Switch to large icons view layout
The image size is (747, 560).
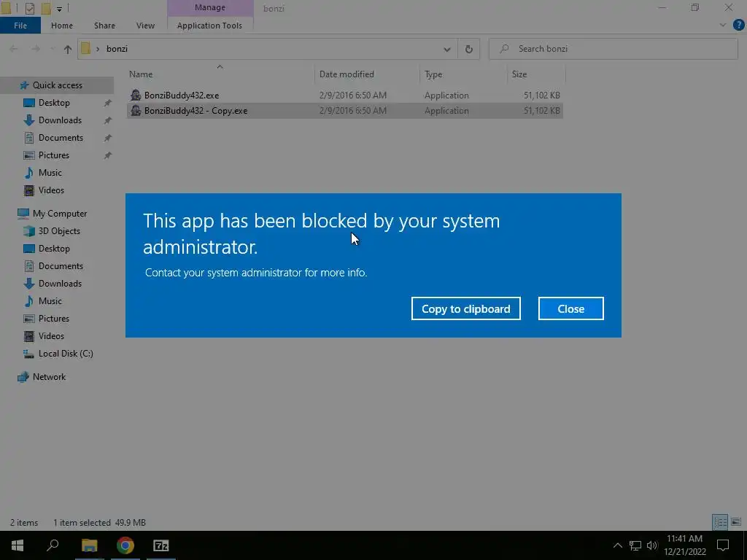pyautogui.click(x=736, y=522)
